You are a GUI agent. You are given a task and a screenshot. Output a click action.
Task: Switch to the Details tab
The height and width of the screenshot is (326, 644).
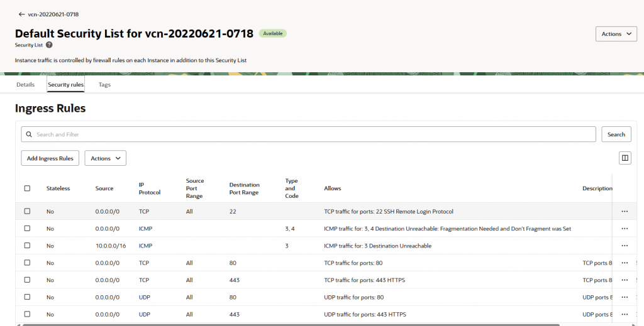click(x=25, y=85)
